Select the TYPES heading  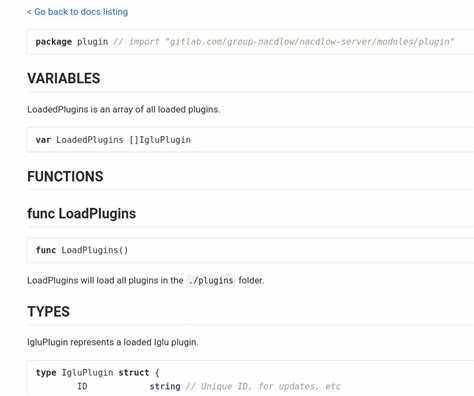tap(49, 312)
